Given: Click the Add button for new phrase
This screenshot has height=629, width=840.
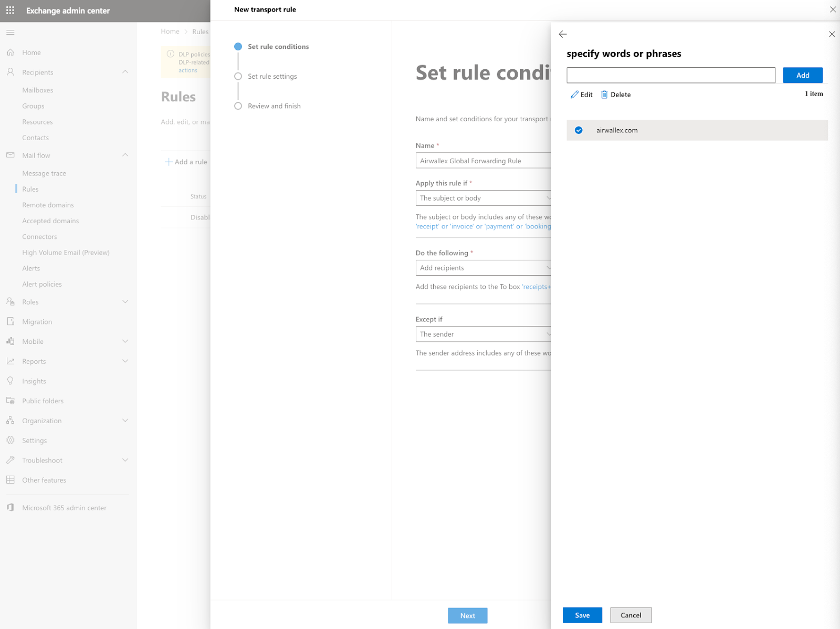Looking at the screenshot, I should coord(802,75).
